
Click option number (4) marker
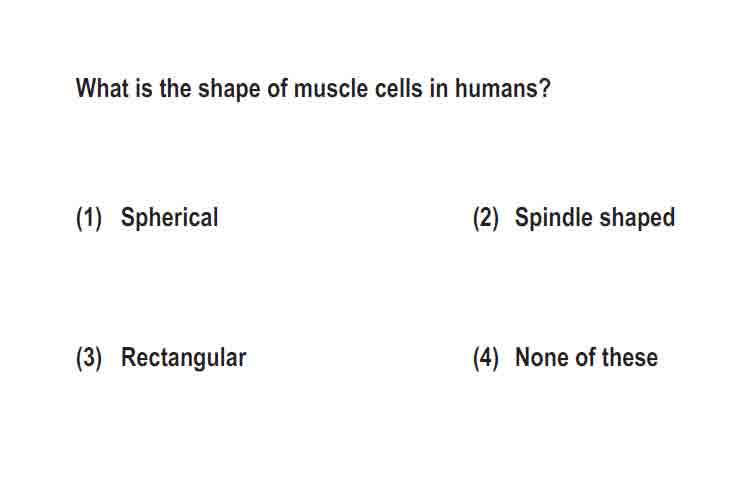(485, 358)
